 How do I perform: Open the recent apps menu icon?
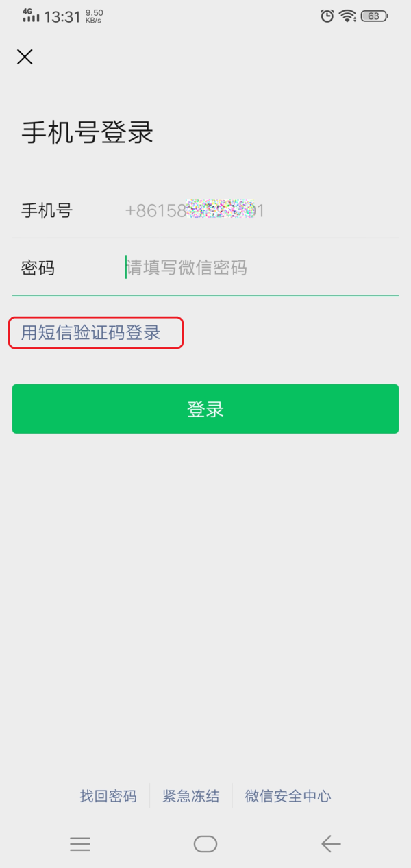tap(80, 844)
